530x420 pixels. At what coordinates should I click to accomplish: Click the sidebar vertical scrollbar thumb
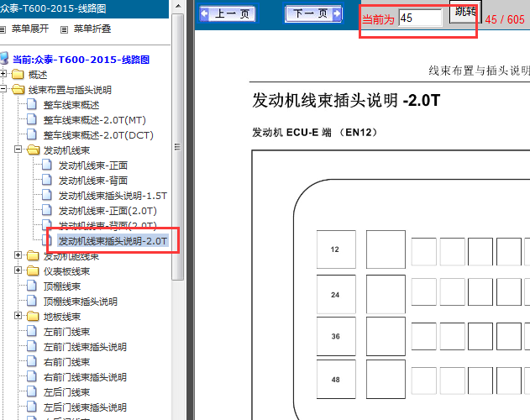[x=177, y=147]
